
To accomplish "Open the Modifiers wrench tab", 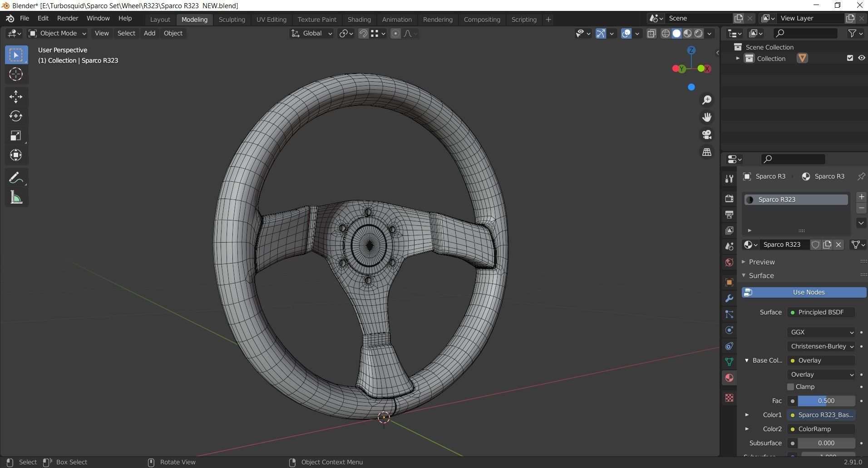I will point(729,298).
